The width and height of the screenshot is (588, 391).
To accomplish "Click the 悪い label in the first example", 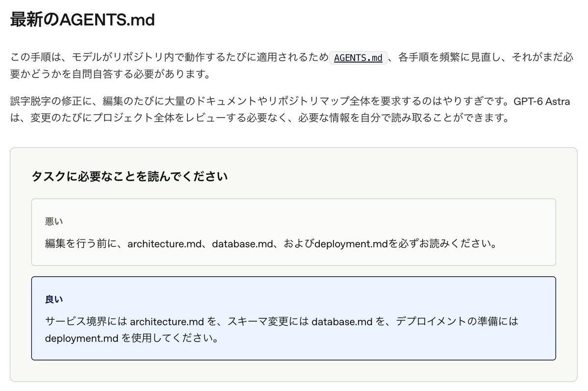I will pyautogui.click(x=54, y=221).
